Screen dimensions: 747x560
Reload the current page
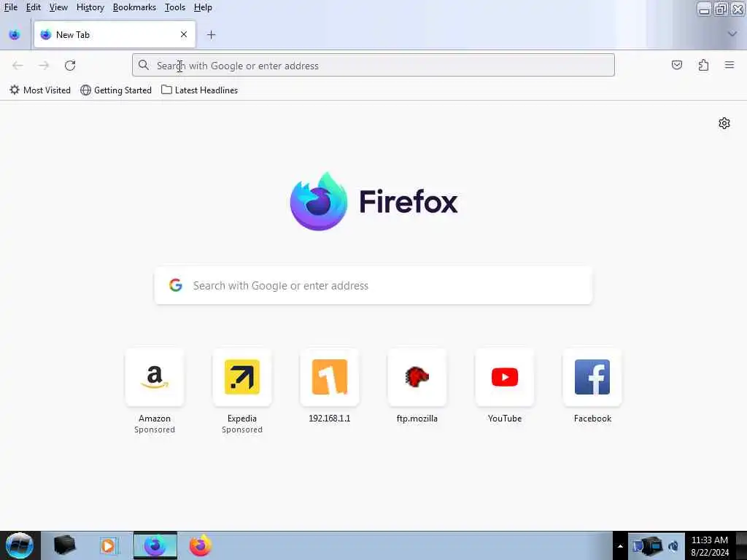pos(70,65)
